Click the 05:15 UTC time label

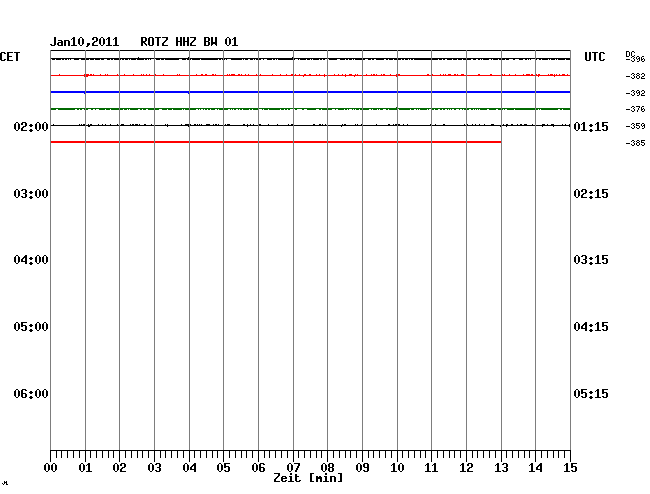tap(591, 393)
